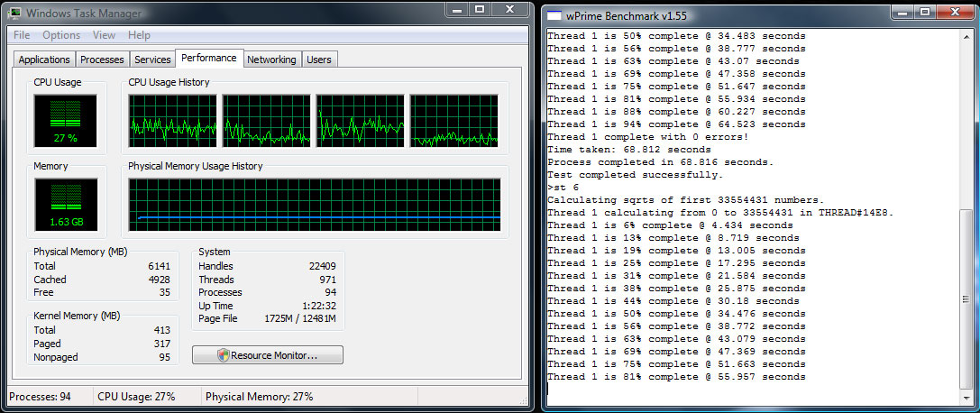The height and width of the screenshot is (413, 980).
Task: Switch to the Applications tab
Action: (44, 60)
